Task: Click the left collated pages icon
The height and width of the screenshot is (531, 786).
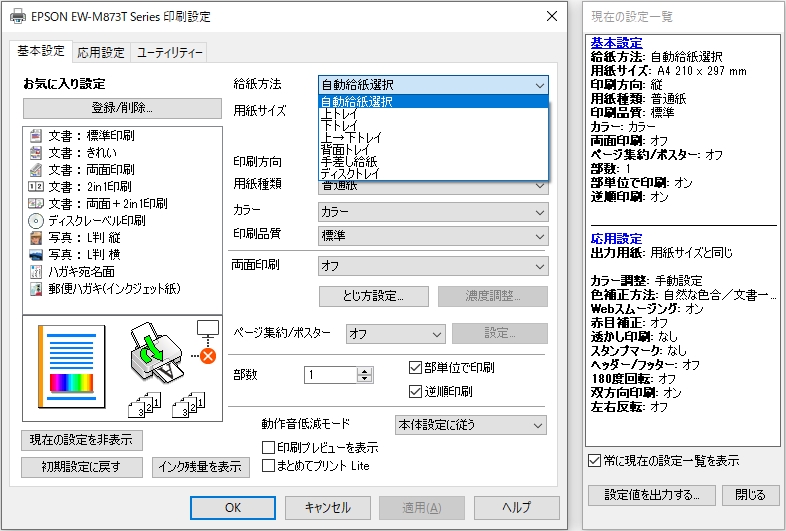Action: click(144, 405)
